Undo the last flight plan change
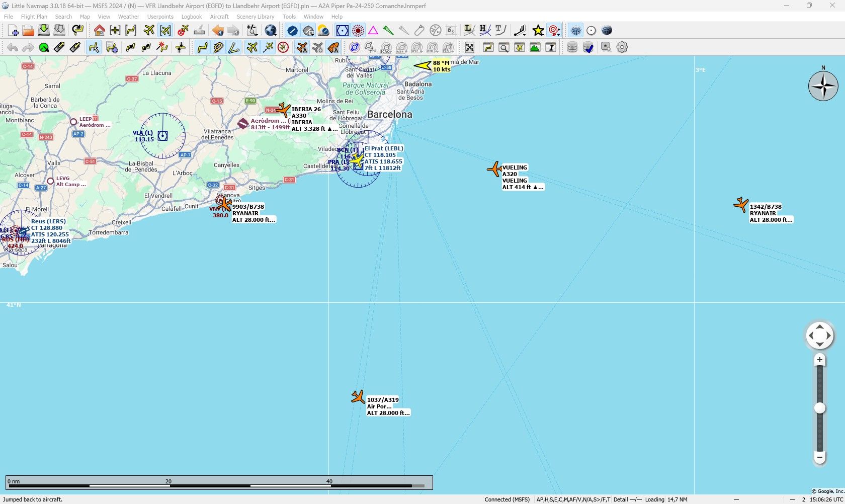The height and width of the screenshot is (504, 845). 13,48
